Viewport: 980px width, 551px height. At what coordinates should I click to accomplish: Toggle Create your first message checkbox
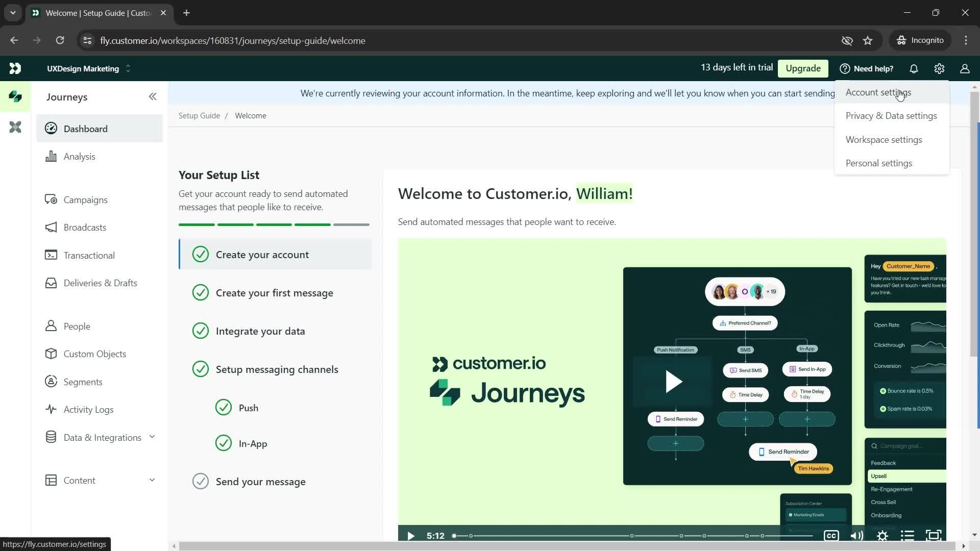point(201,293)
